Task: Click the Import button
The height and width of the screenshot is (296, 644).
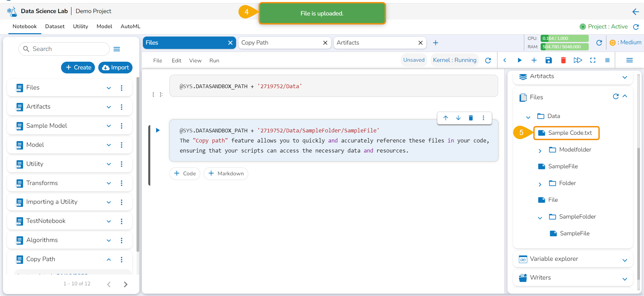Action: point(115,67)
